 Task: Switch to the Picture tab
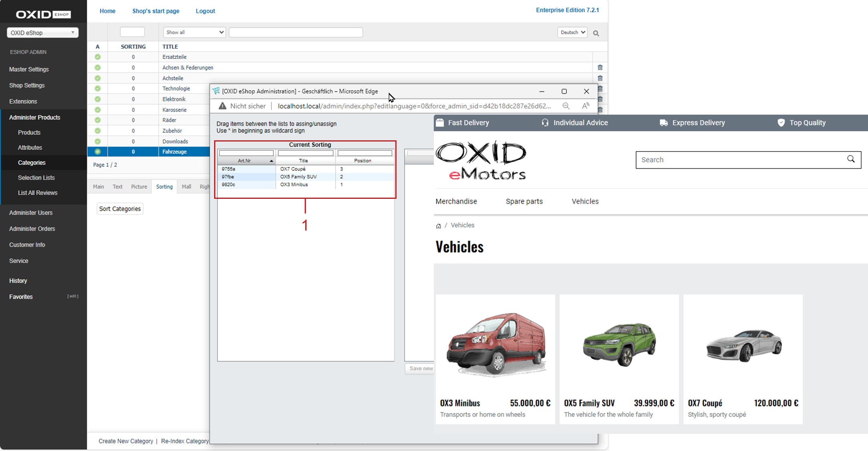[139, 187]
